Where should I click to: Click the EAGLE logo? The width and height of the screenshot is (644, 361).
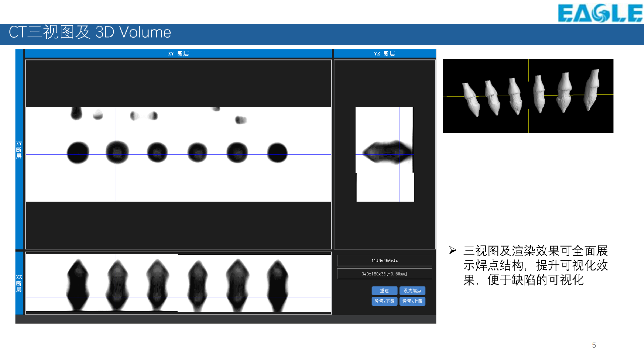[x=600, y=13]
